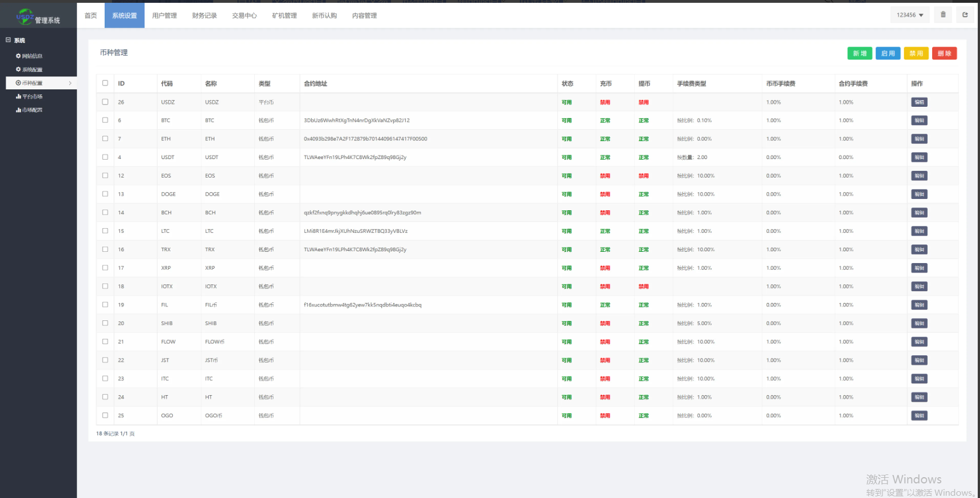Click the circle icon beside 币种配置
This screenshot has width=980, height=498.
pyautogui.click(x=18, y=83)
